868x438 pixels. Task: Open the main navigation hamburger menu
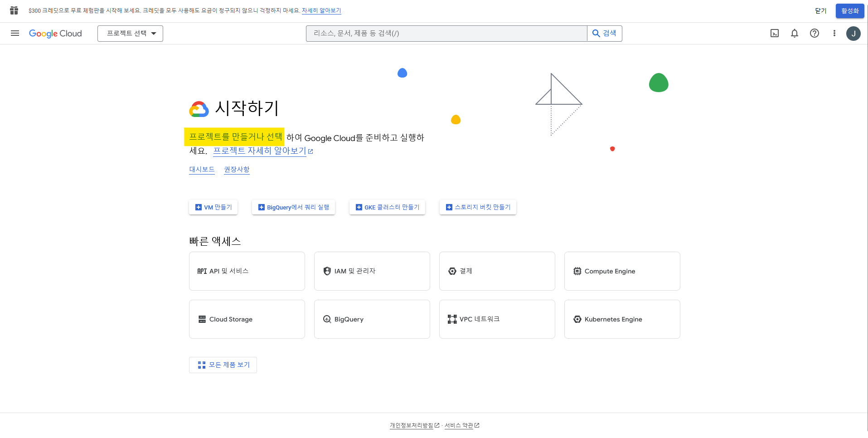pyautogui.click(x=15, y=33)
